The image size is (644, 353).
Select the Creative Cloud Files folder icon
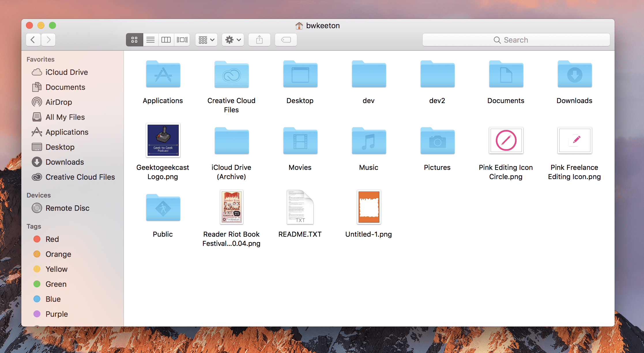(x=231, y=75)
